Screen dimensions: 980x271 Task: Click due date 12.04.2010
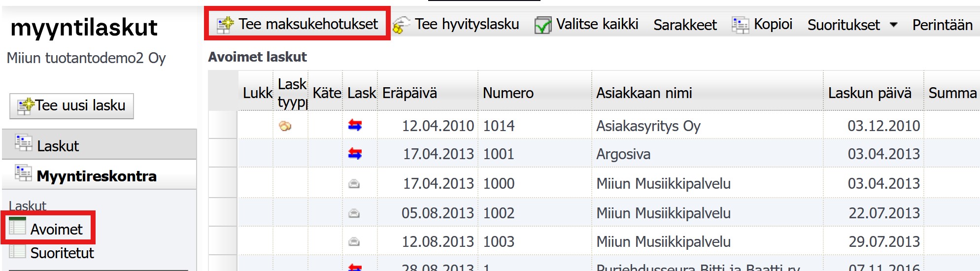(x=438, y=126)
